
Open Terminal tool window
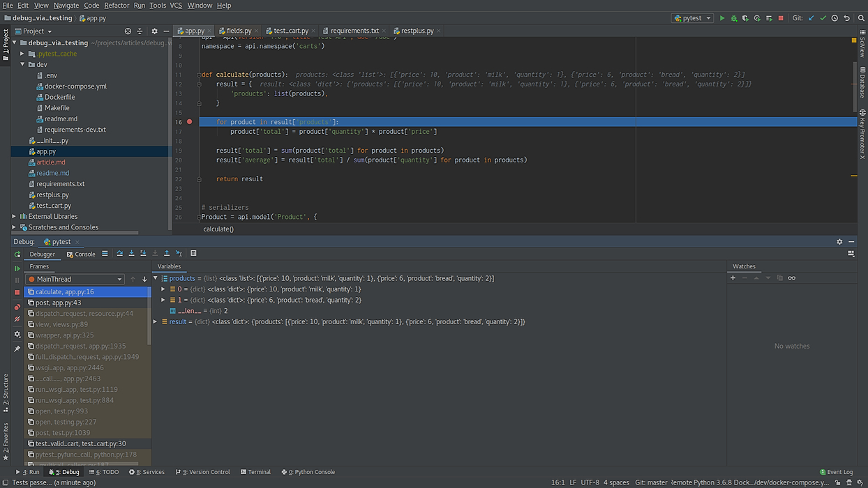click(x=255, y=472)
